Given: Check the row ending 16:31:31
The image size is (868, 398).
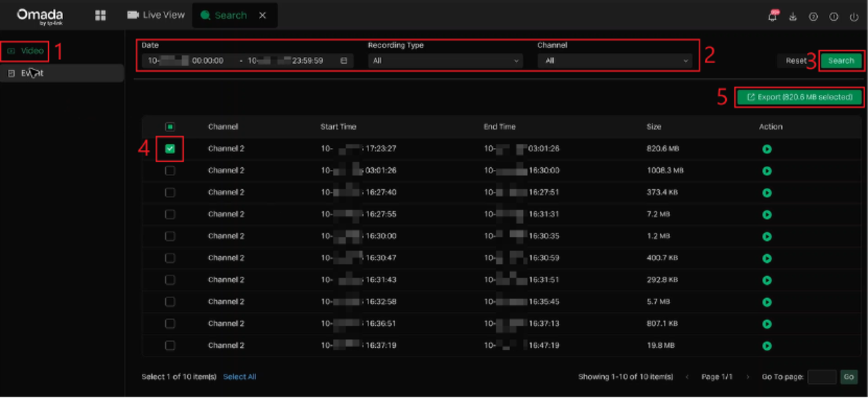Looking at the screenshot, I should point(170,214).
